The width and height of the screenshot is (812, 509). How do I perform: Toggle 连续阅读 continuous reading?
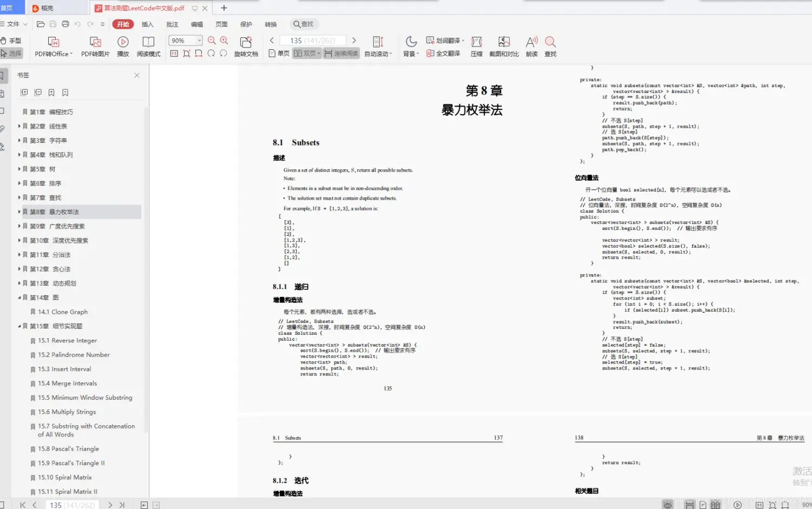[x=341, y=54]
